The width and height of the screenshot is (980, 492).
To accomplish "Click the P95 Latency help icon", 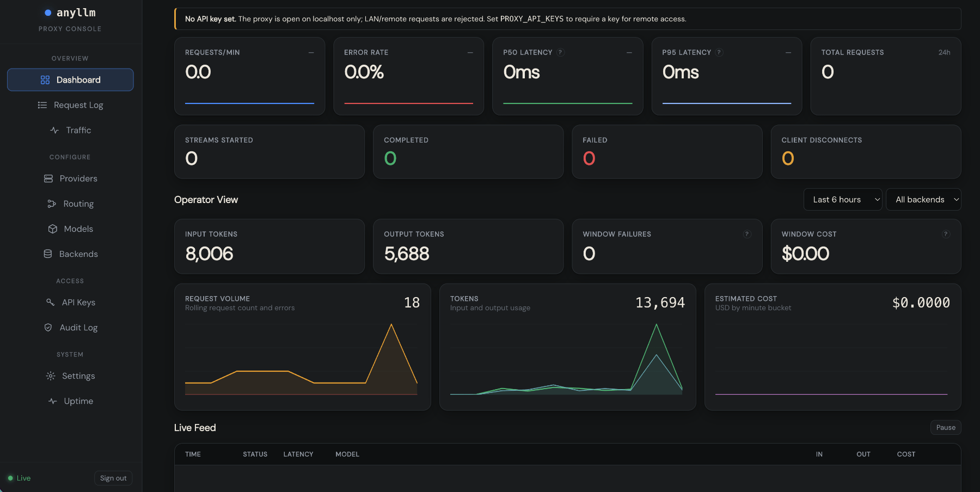I will [719, 52].
